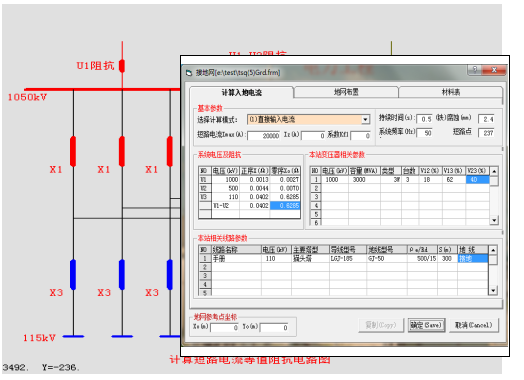Click the help question mark button
The width and height of the screenshot is (524, 380).
click(475, 70)
